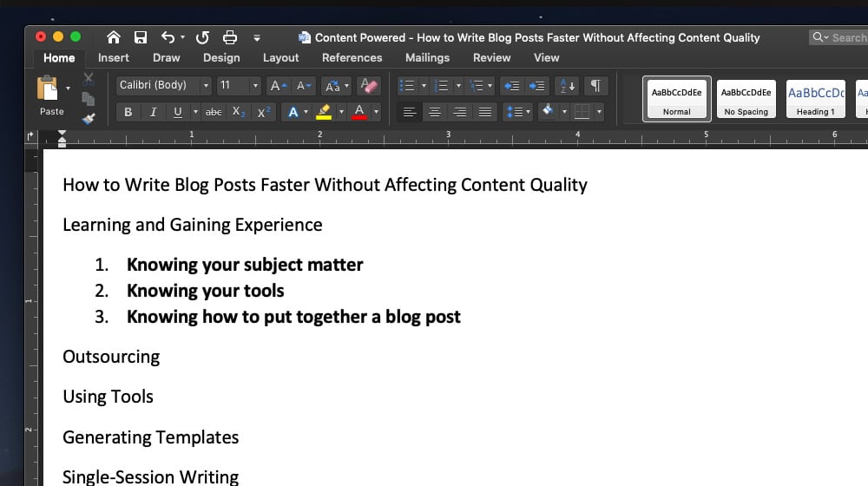Apply the Heading 1 style
This screenshot has height=486, width=868.
pos(815,99)
